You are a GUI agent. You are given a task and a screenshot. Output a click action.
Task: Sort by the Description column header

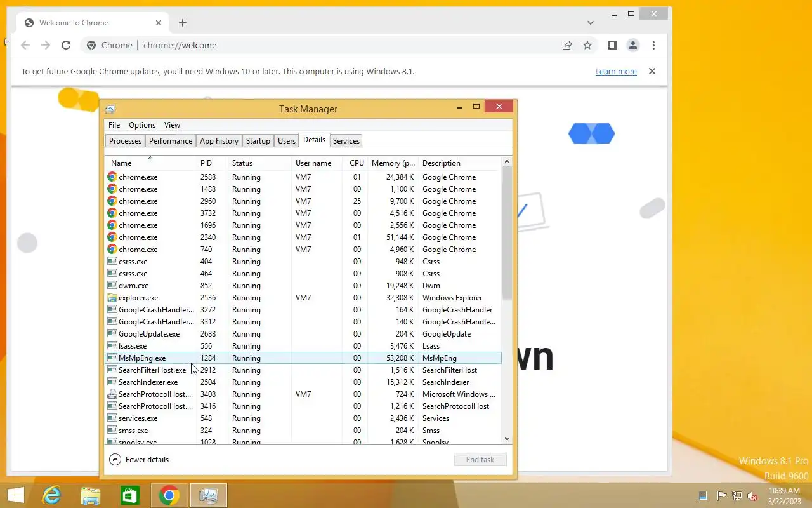pos(460,163)
